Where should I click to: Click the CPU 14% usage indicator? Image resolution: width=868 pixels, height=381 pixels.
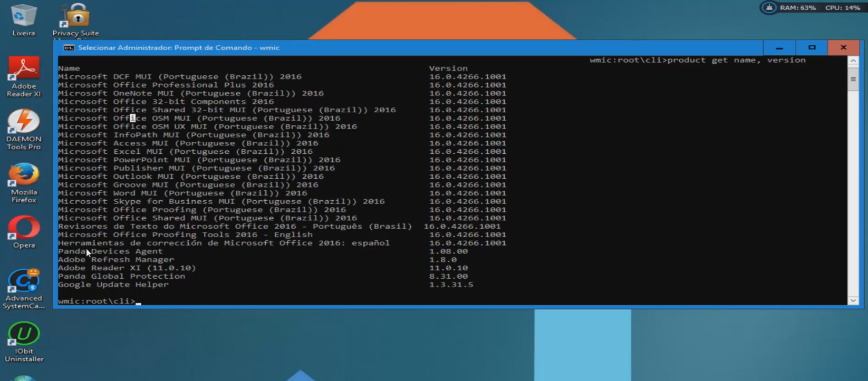[x=842, y=8]
